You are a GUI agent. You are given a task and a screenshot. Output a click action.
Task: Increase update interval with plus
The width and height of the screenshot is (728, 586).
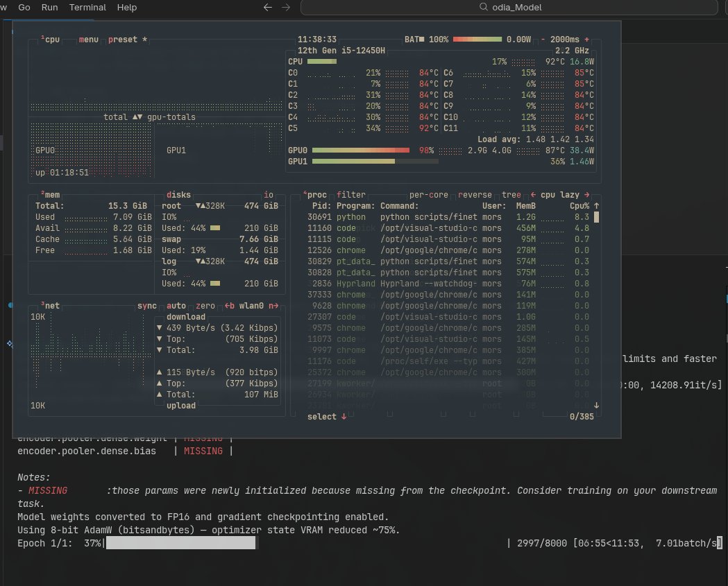586,40
